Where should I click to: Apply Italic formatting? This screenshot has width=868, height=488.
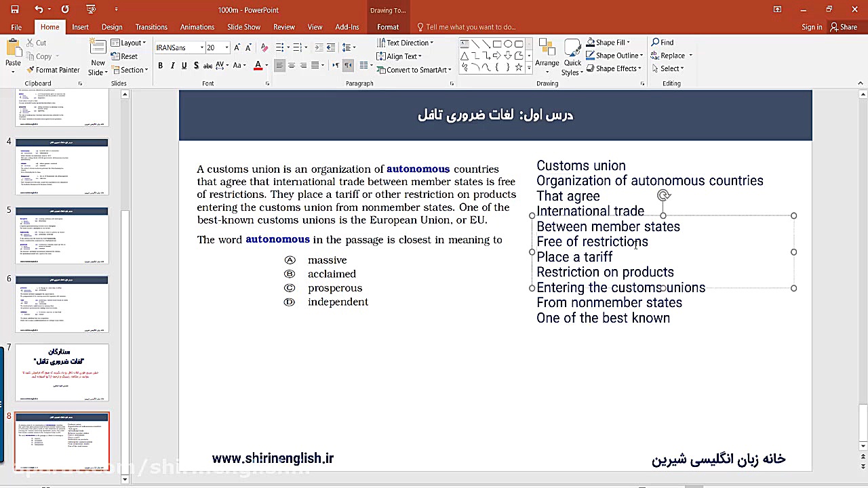click(172, 66)
